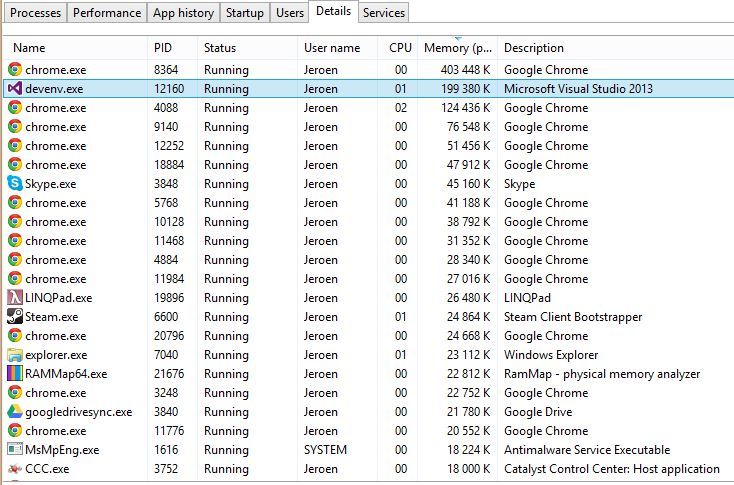Select the Details tab

pos(333,11)
